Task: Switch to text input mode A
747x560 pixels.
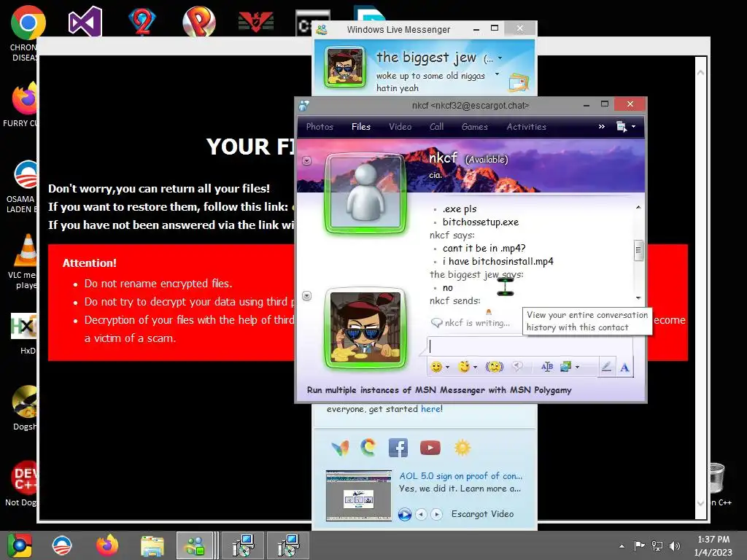Action: (x=624, y=367)
